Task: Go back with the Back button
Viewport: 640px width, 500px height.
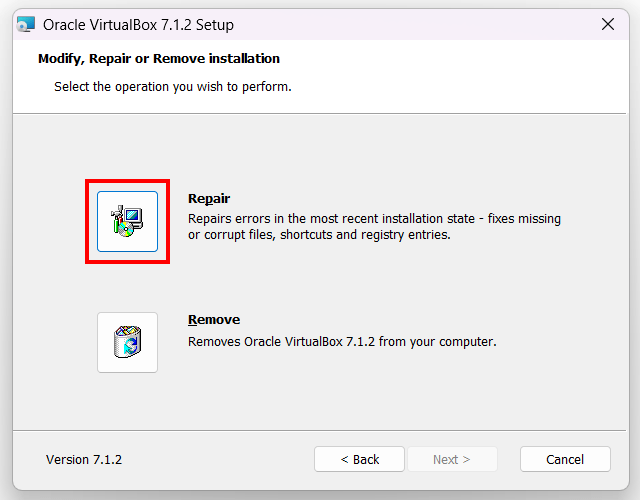Action: (x=359, y=459)
